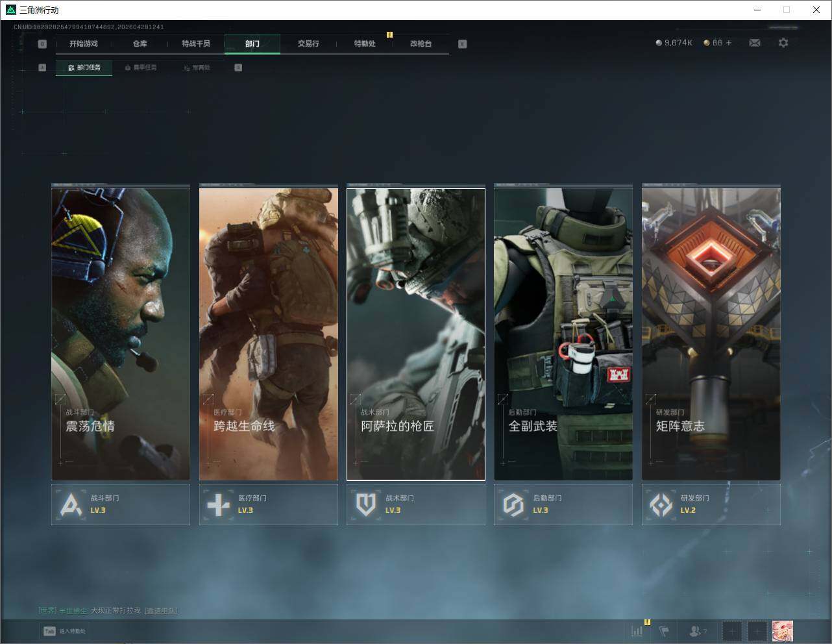
Task: Click the 战斗部门 combat department emblem icon
Action: click(x=71, y=504)
